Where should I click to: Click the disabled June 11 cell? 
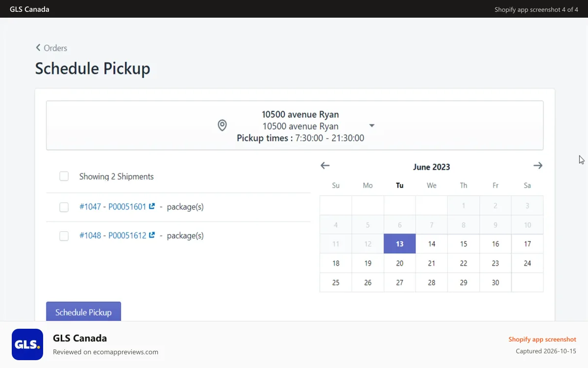pos(336,244)
